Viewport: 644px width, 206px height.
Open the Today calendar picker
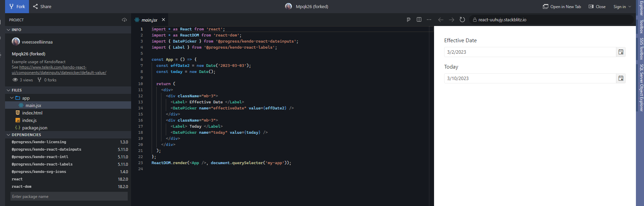pyautogui.click(x=621, y=78)
